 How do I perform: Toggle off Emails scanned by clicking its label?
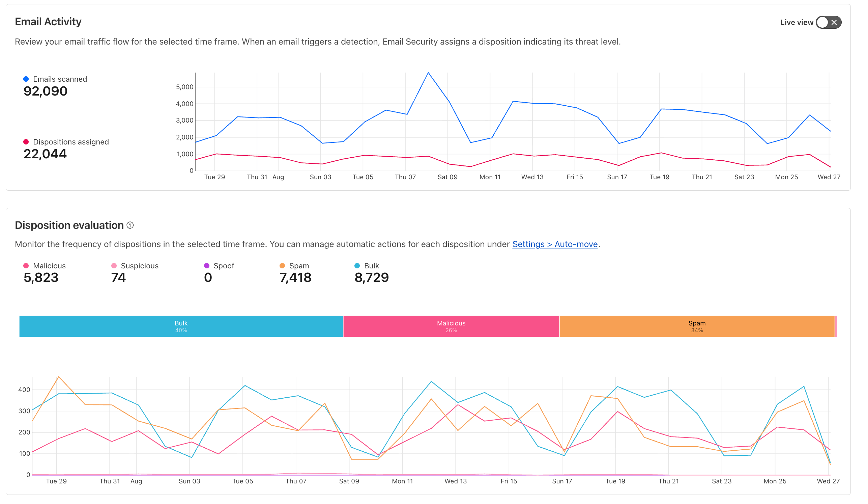click(x=60, y=79)
